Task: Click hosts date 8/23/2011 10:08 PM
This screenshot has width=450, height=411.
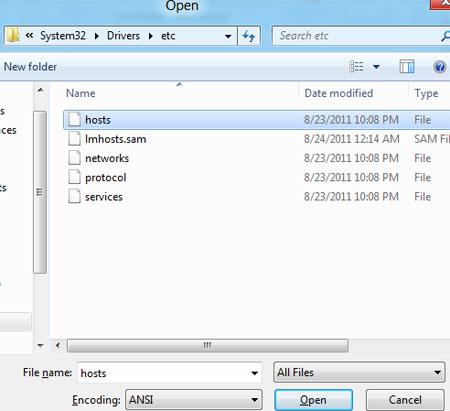Action: pyautogui.click(x=351, y=120)
